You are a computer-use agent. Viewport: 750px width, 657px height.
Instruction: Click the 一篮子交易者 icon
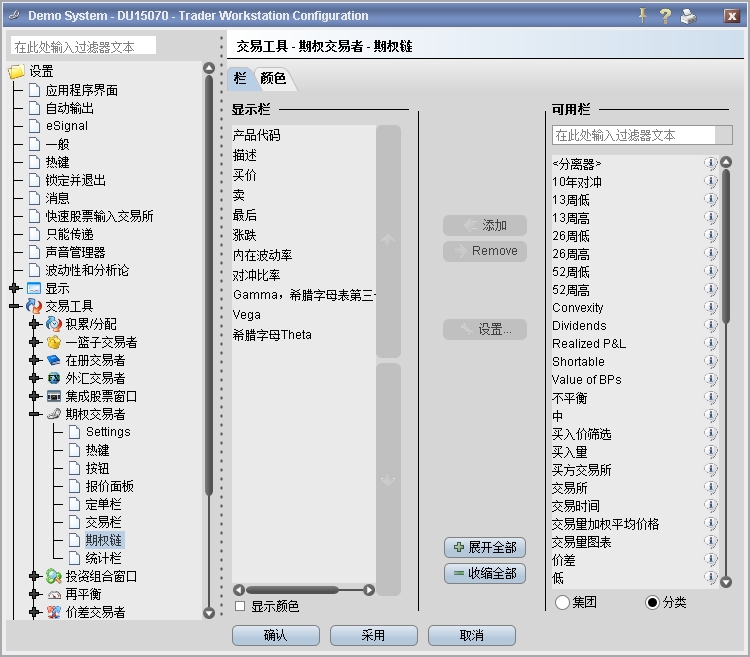[x=54, y=342]
